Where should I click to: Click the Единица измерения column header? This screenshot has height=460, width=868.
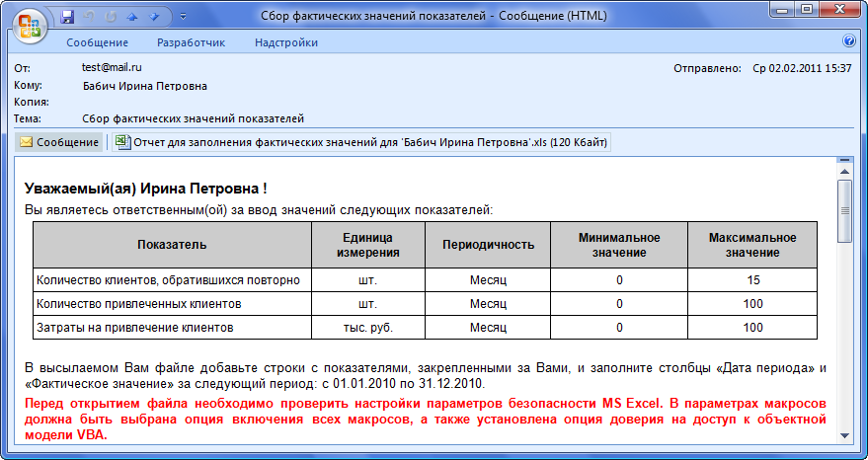point(368,245)
